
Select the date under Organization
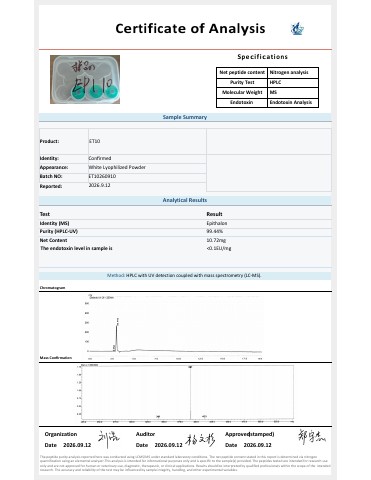pyautogui.click(x=77, y=445)
